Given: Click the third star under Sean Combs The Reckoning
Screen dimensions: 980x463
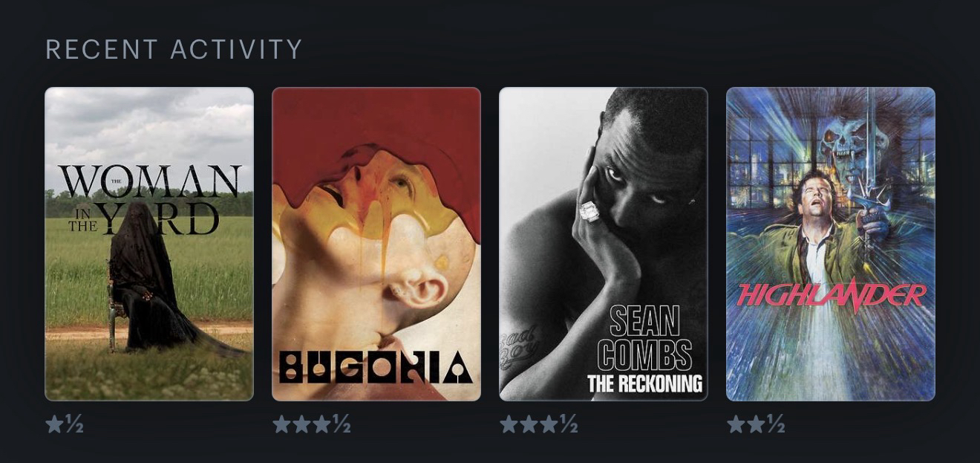Looking at the screenshot, I should 548,424.
